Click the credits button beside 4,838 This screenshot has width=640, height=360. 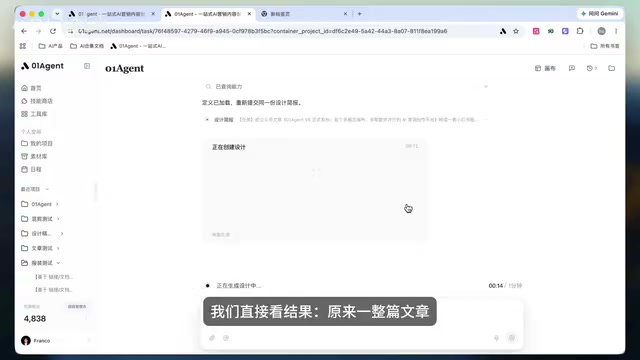tap(77, 307)
